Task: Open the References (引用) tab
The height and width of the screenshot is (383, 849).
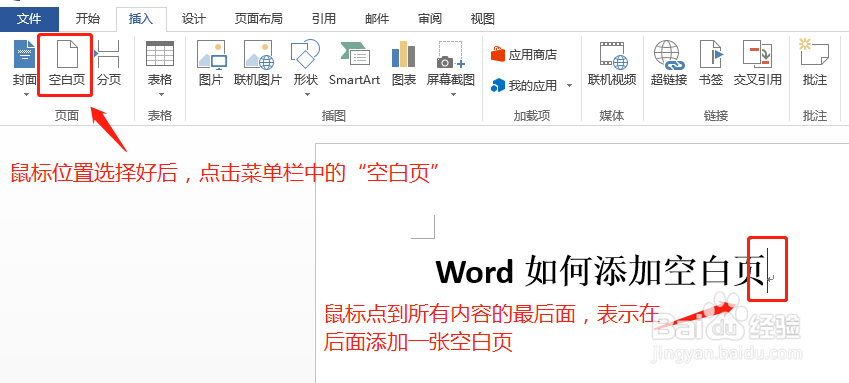Action: [324, 20]
